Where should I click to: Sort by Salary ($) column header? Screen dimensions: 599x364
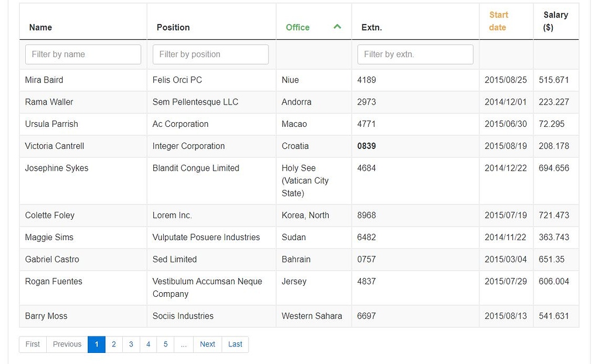click(x=556, y=21)
